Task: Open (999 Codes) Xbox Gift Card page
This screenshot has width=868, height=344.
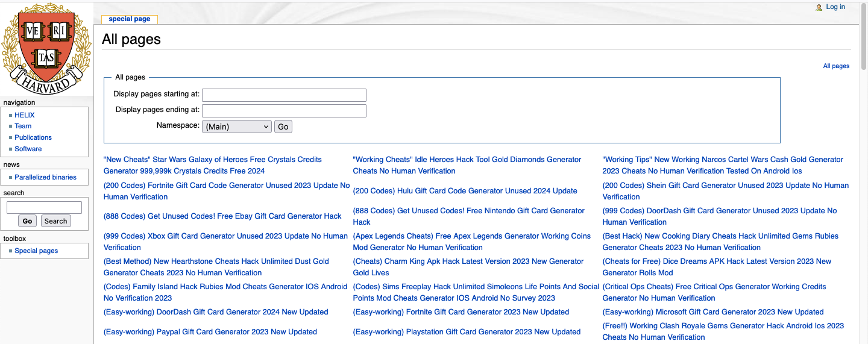Action: (x=225, y=242)
